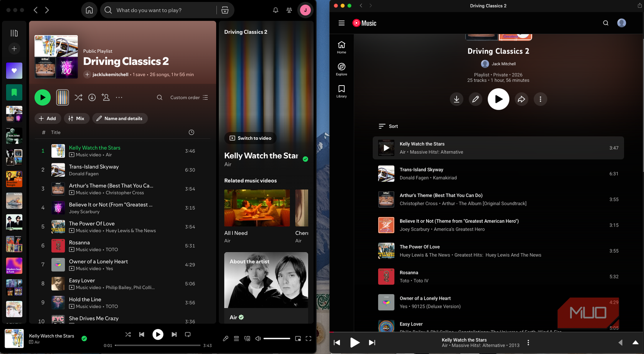Download playlist in YouTube Music
This screenshot has height=354, width=644.
pos(456,99)
